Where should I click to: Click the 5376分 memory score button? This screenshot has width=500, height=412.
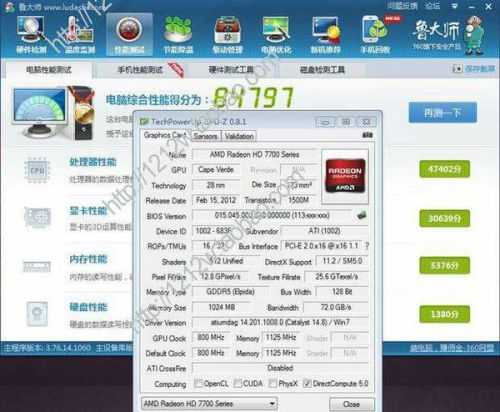click(x=445, y=265)
